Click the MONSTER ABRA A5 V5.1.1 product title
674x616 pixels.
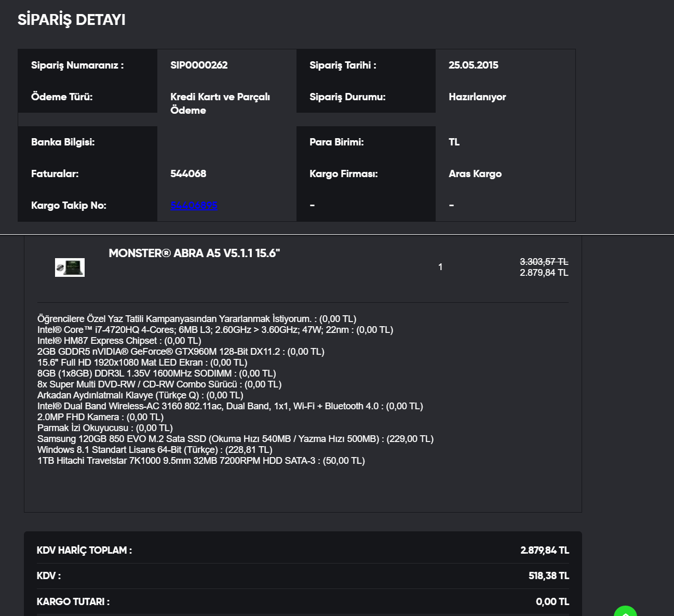(194, 253)
